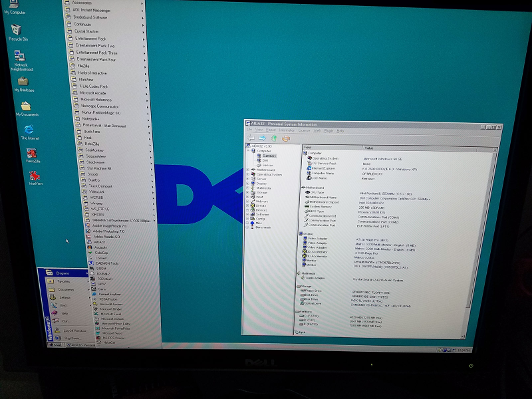Expand the Motherboard node in AIDA32 tree
This screenshot has height=399, width=532.
tap(248, 170)
